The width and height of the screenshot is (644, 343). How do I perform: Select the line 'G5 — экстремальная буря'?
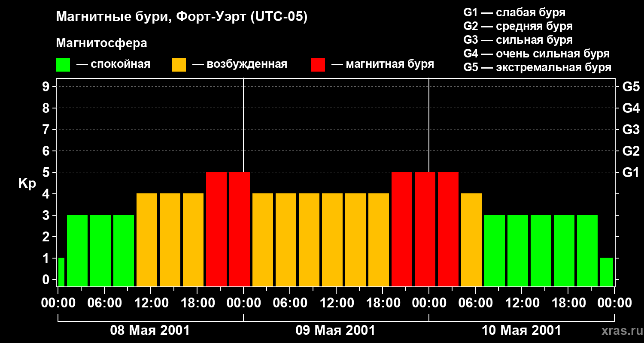coord(538,67)
